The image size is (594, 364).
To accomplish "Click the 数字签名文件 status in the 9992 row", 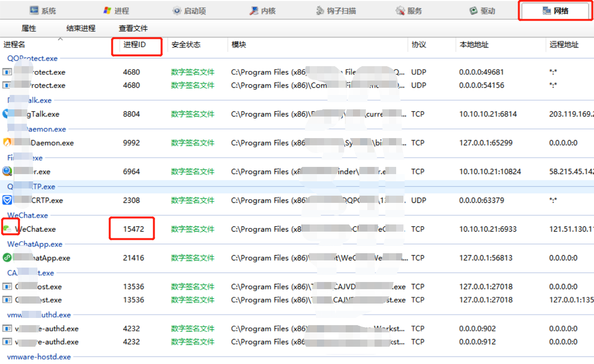I will (193, 143).
